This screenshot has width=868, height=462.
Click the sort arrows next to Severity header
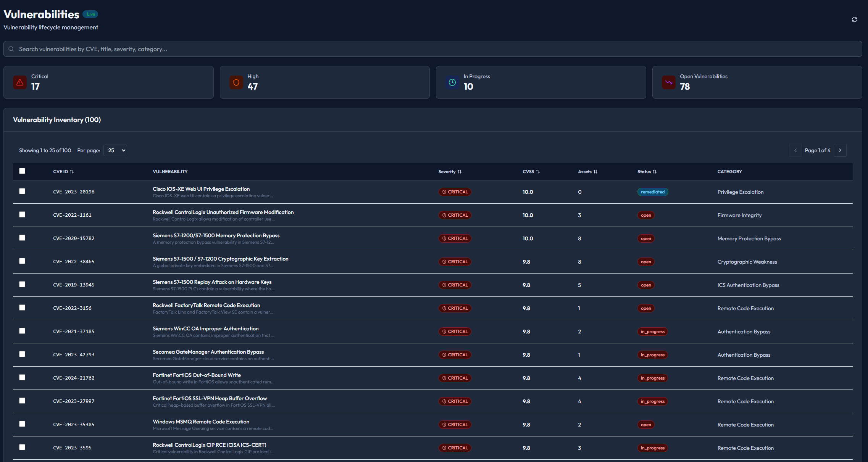460,172
